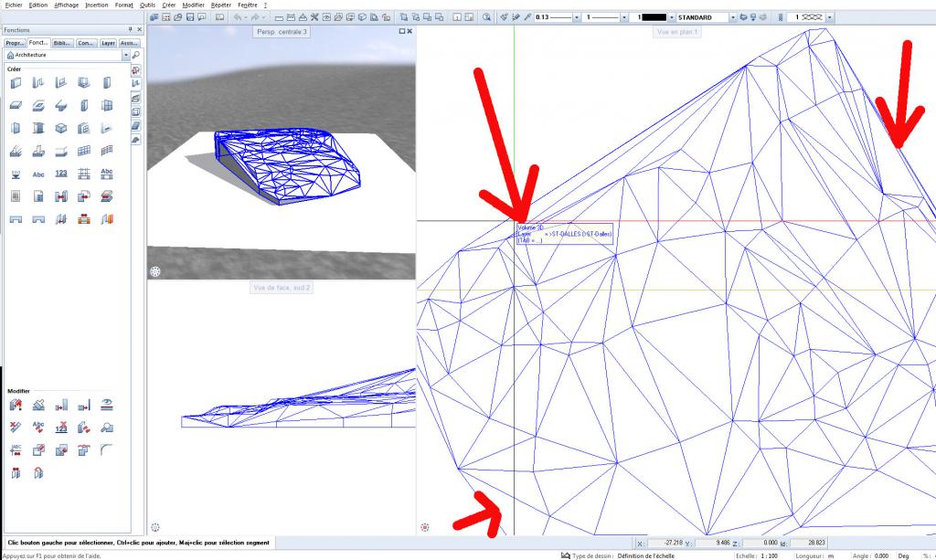The image size is (936, 560).
Task: Click the Vue en plan:1 label
Action: 677,32
